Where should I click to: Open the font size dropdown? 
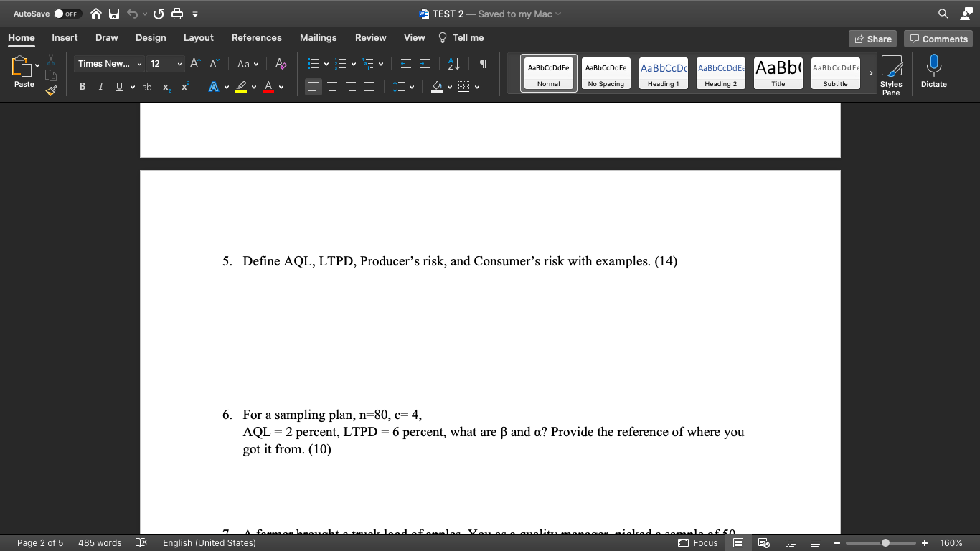point(178,64)
